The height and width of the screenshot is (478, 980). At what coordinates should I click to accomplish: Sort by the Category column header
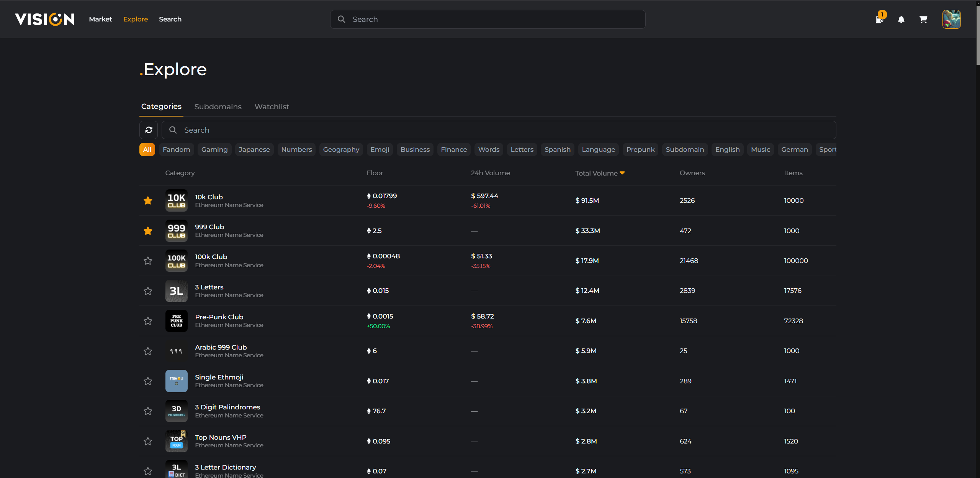(x=180, y=173)
